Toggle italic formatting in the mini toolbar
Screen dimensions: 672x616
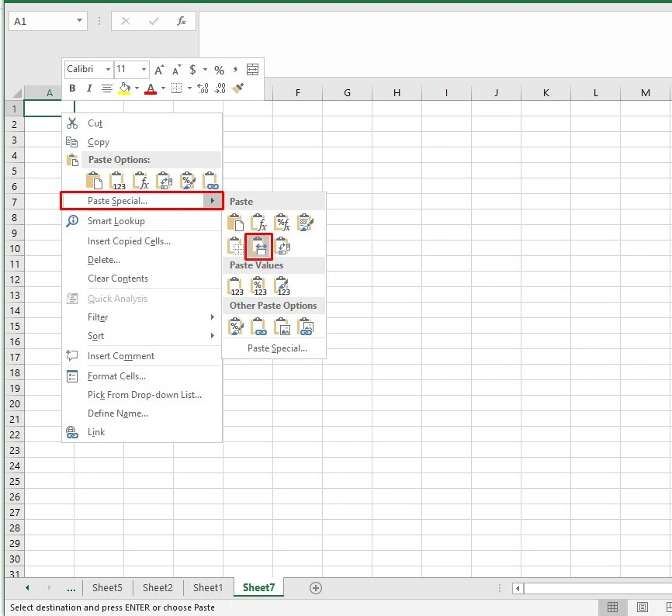pyautogui.click(x=88, y=88)
